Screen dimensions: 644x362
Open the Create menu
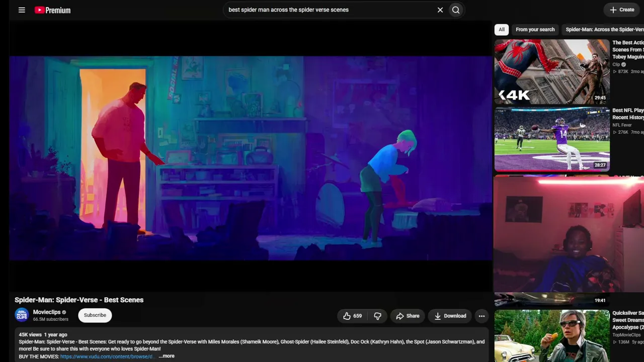(622, 10)
